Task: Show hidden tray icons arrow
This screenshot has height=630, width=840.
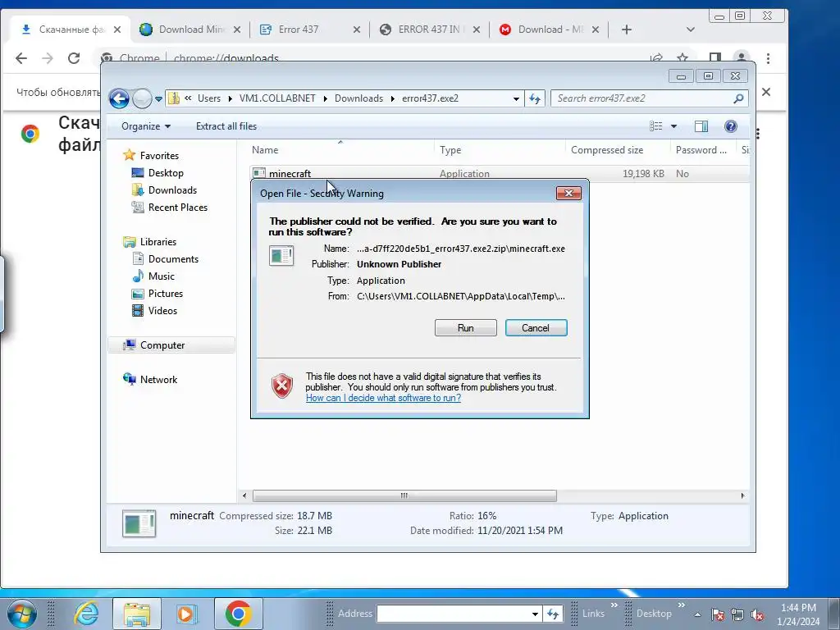Action: click(697, 614)
